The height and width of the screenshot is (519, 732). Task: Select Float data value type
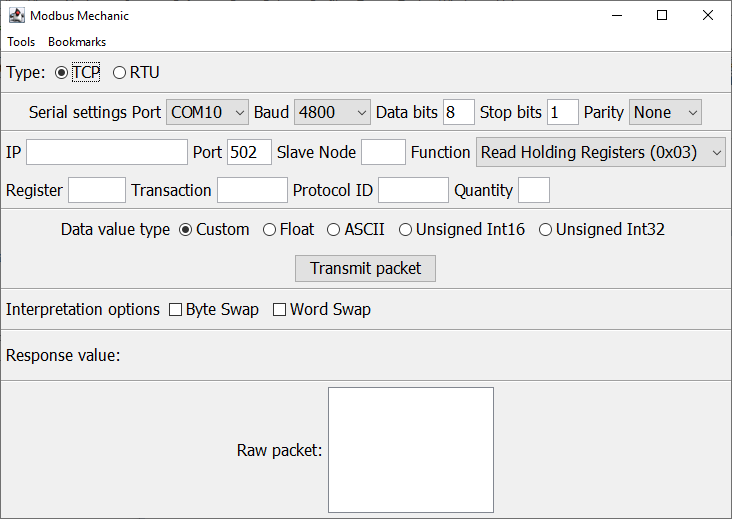269,230
